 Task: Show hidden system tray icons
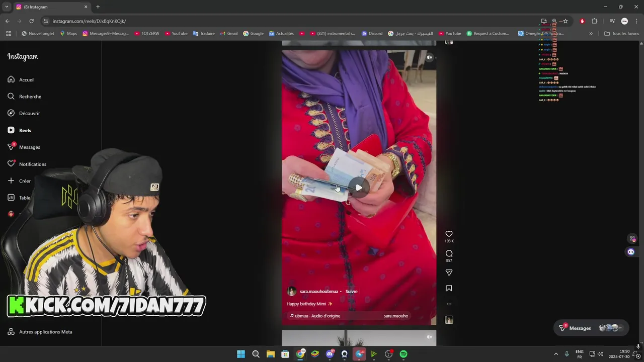pyautogui.click(x=556, y=354)
